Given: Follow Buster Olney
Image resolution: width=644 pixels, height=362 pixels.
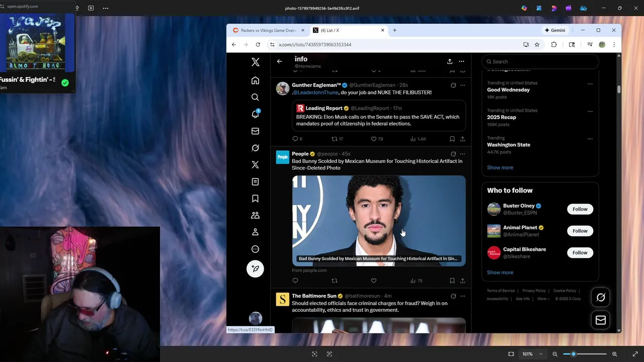Looking at the screenshot, I should coord(580,209).
